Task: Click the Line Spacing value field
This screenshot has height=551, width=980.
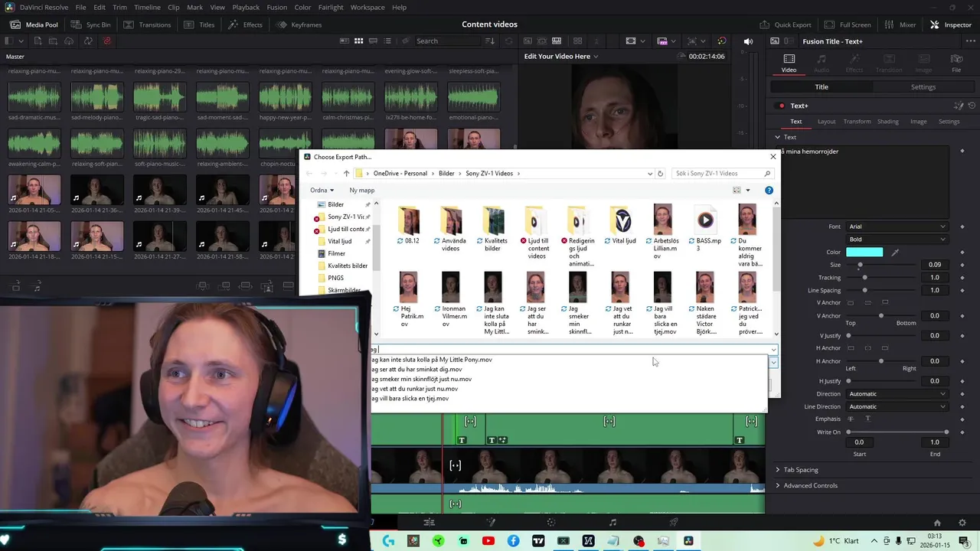Action: [934, 291]
